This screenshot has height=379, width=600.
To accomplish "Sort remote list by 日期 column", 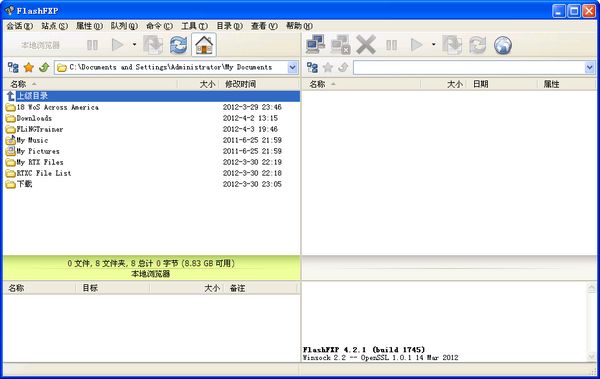I will 501,84.
